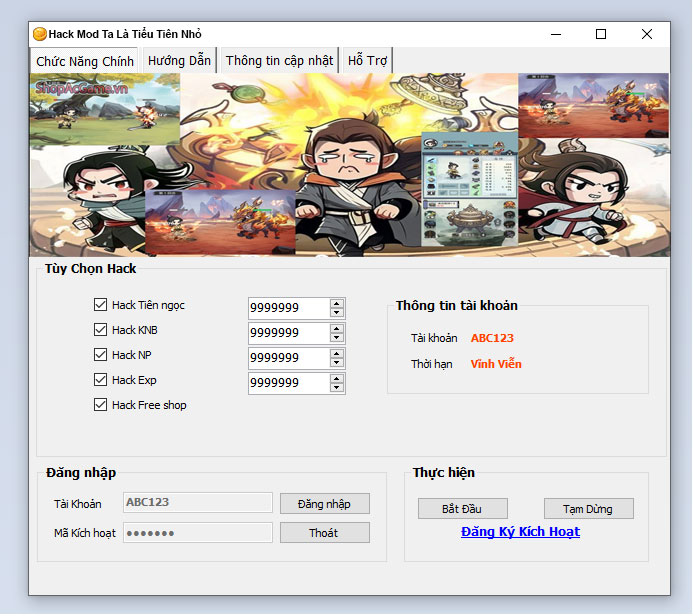The image size is (693, 616).
Task: Maximize the Hack Mod window
Action: pyautogui.click(x=601, y=34)
